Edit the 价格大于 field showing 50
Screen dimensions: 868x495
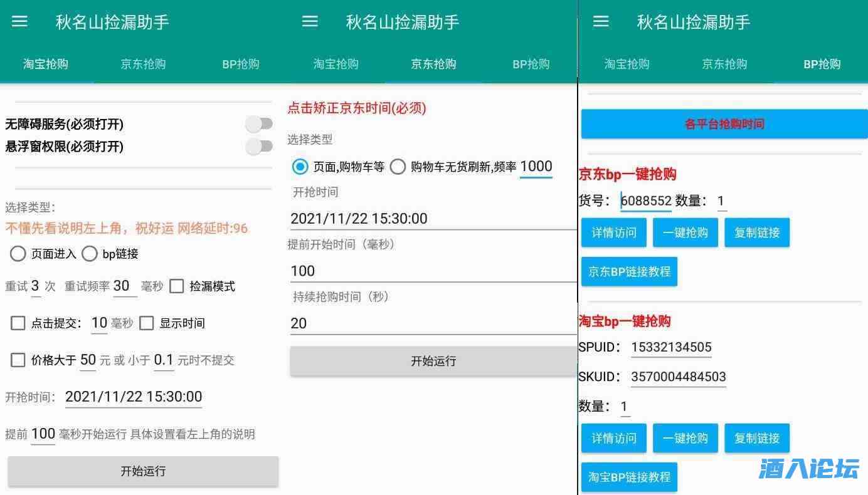coord(88,360)
